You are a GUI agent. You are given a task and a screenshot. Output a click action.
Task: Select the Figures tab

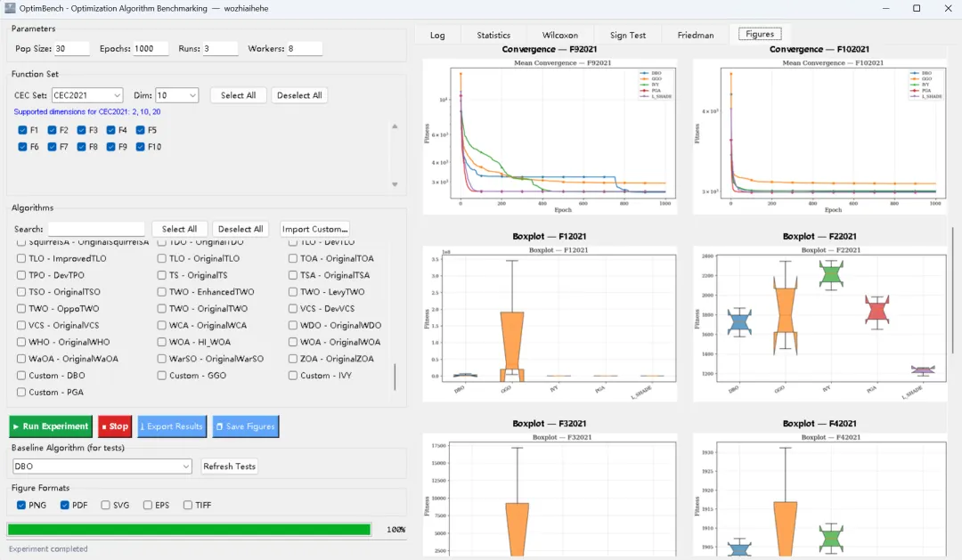[760, 34]
